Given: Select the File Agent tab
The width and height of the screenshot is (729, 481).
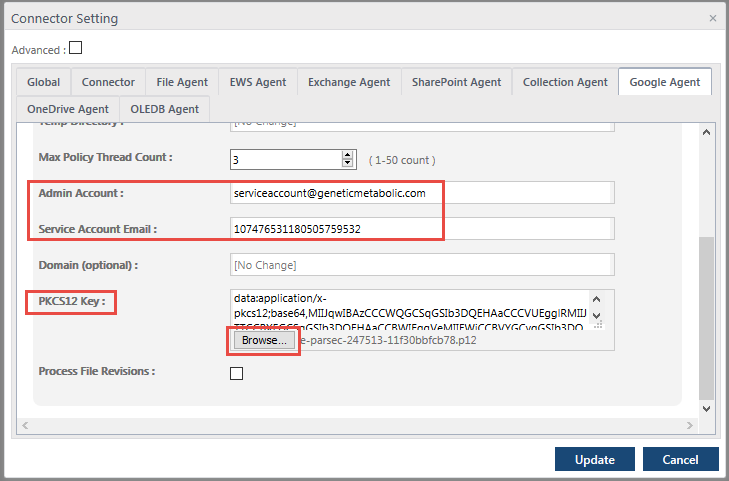Looking at the screenshot, I should click(181, 82).
